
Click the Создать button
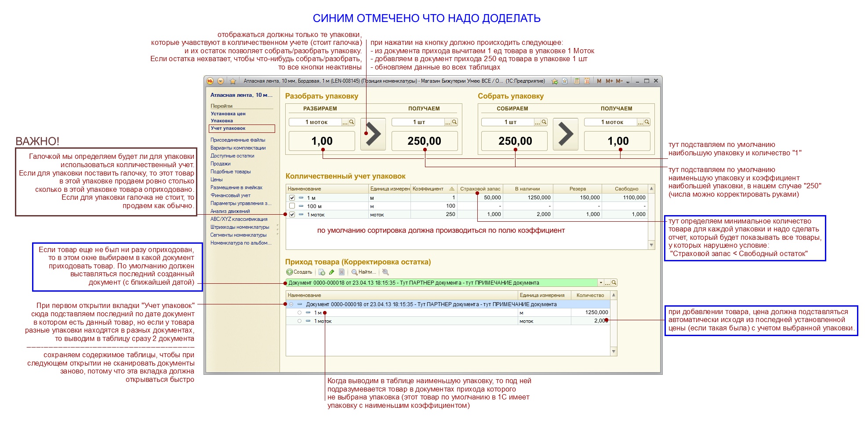coord(299,272)
